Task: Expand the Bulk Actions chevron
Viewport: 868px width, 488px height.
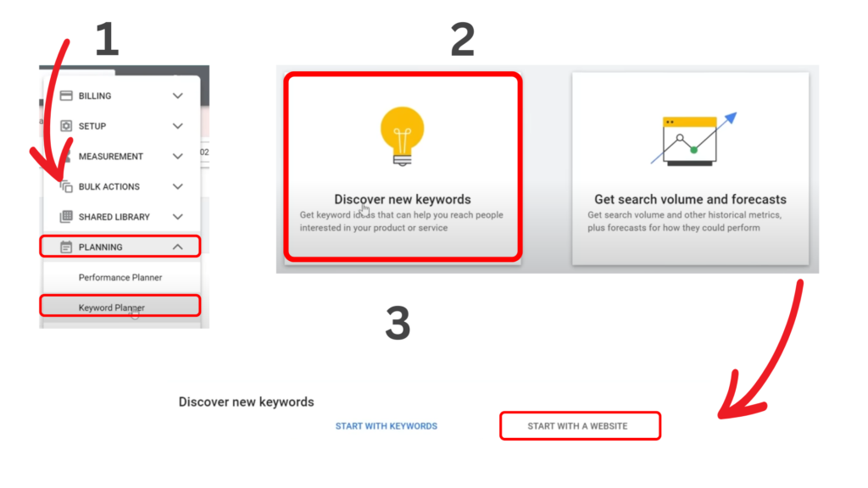Action: (x=178, y=186)
